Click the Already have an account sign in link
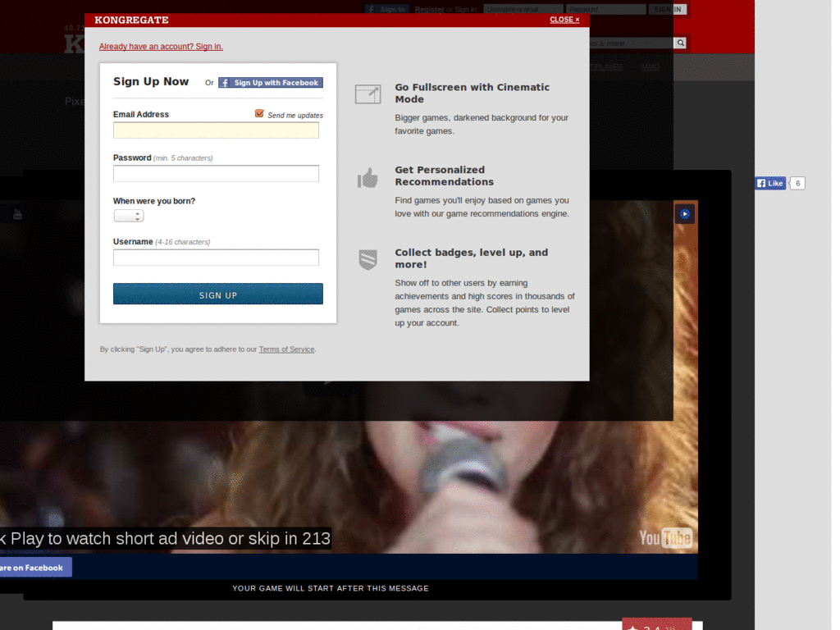840x630 pixels. coord(161,46)
